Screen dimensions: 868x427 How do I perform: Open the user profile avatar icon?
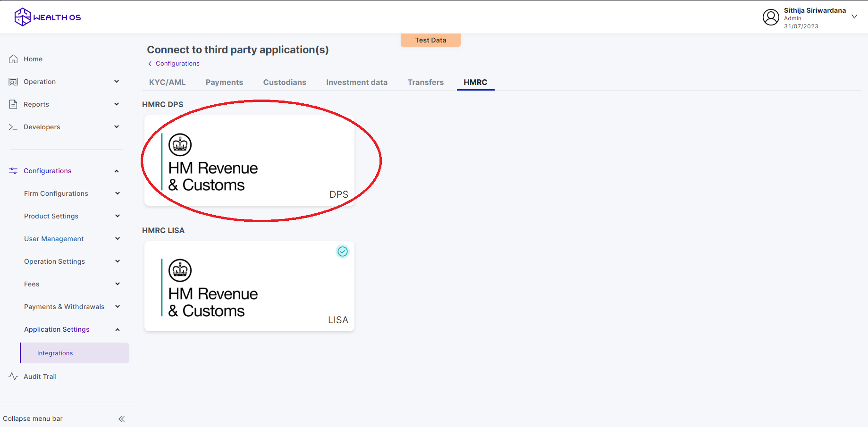coord(771,17)
